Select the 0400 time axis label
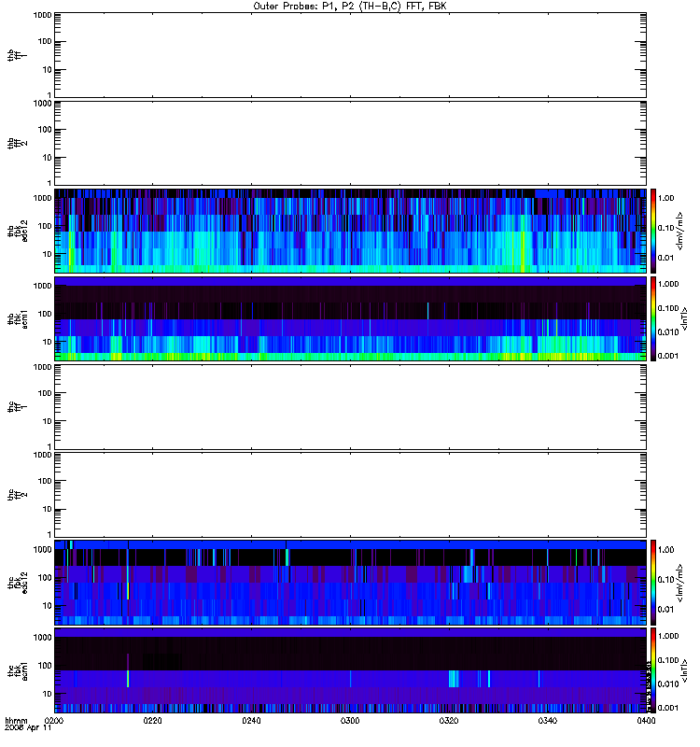The width and height of the screenshot is (700, 747). (x=646, y=721)
